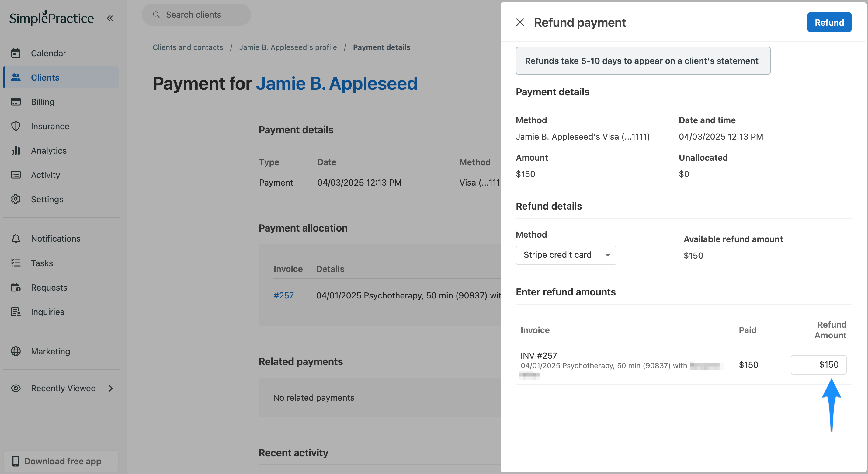The width and height of the screenshot is (868, 474).
Task: Select the Tasks sidebar item
Action: tap(61, 263)
